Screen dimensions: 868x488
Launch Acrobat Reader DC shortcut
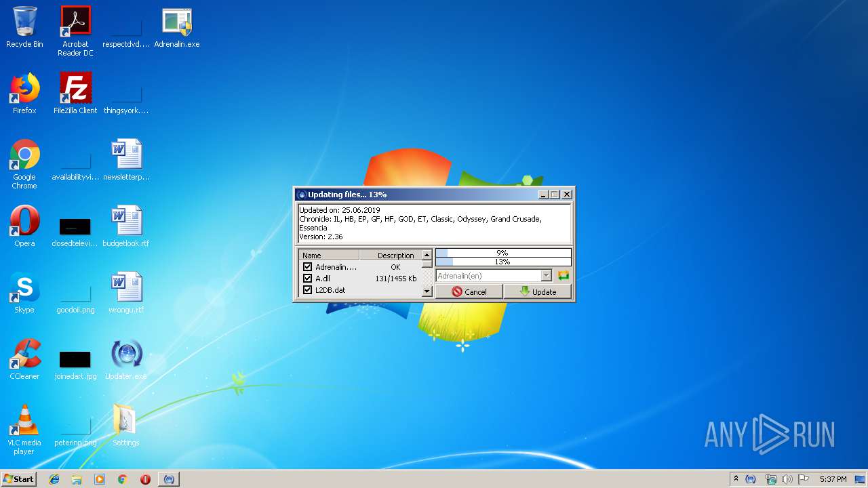pos(75,31)
